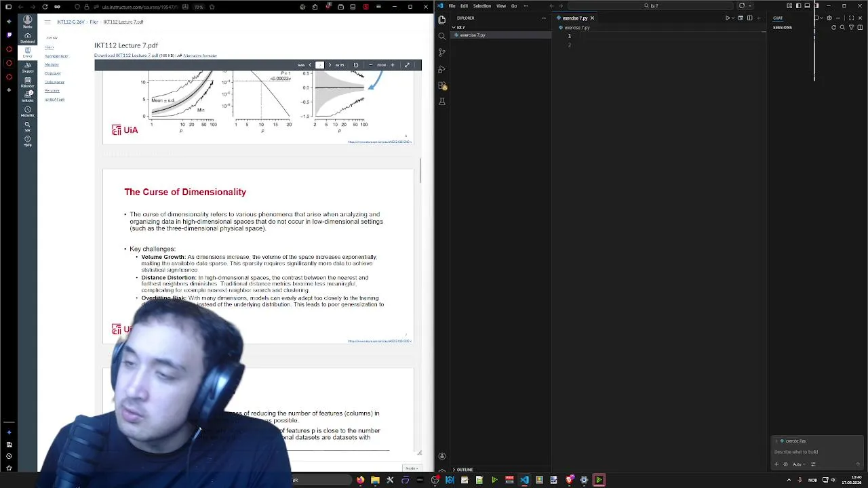
Task: Open Dashboard in Canvas global navigation
Action: coord(27,37)
